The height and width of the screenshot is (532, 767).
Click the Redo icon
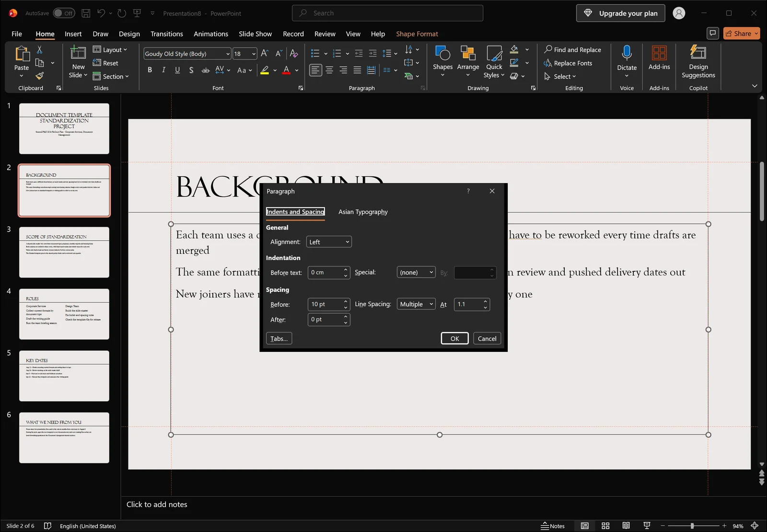click(x=122, y=13)
